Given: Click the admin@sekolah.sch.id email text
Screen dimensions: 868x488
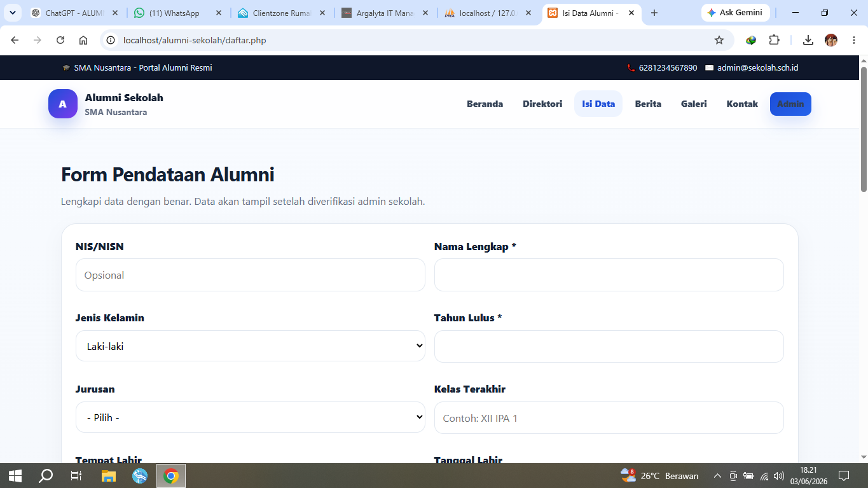Looking at the screenshot, I should 757,68.
